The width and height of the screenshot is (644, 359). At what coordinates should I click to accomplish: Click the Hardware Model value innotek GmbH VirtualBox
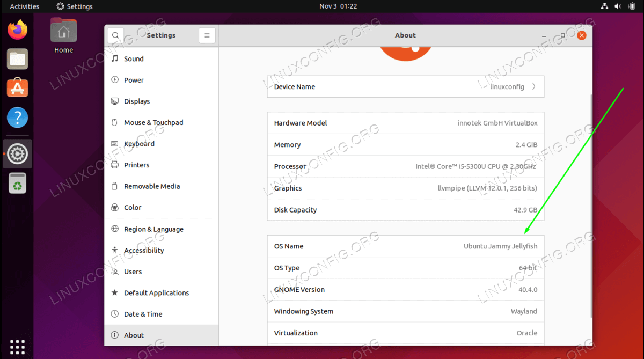point(497,123)
